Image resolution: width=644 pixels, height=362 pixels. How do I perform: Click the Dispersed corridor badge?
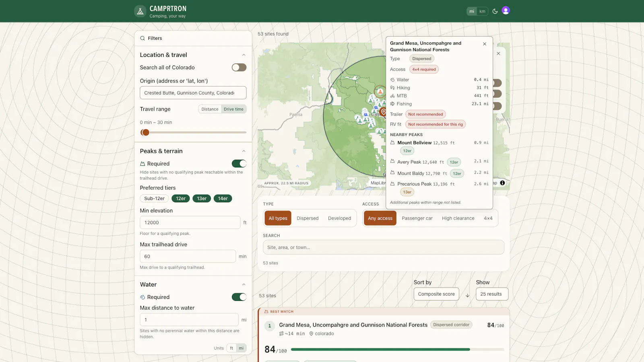tap(451, 325)
